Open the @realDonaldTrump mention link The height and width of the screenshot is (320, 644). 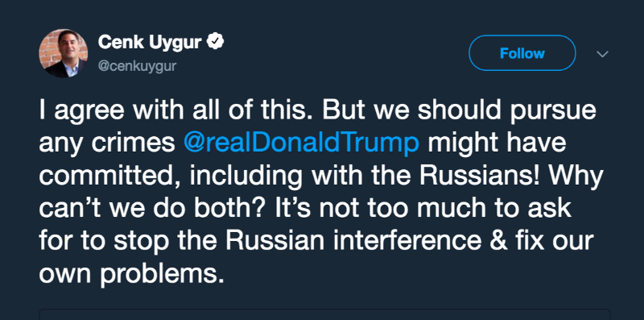pyautogui.click(x=301, y=143)
